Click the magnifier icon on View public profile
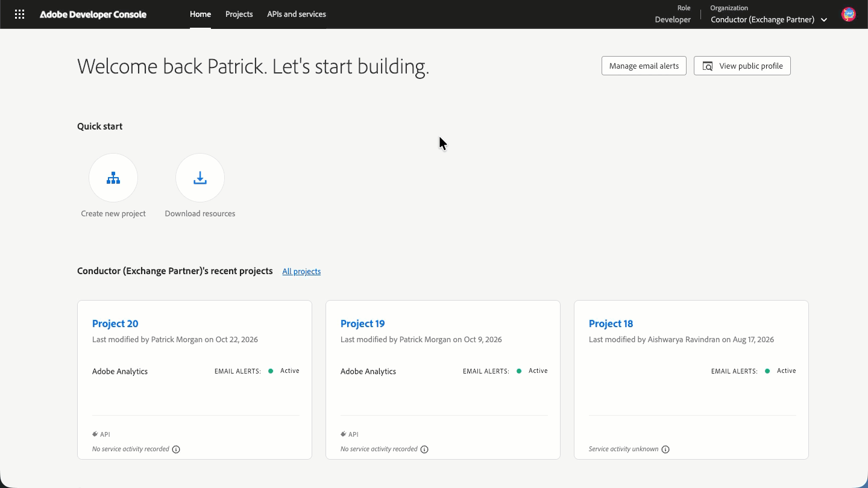The height and width of the screenshot is (488, 868). click(708, 66)
